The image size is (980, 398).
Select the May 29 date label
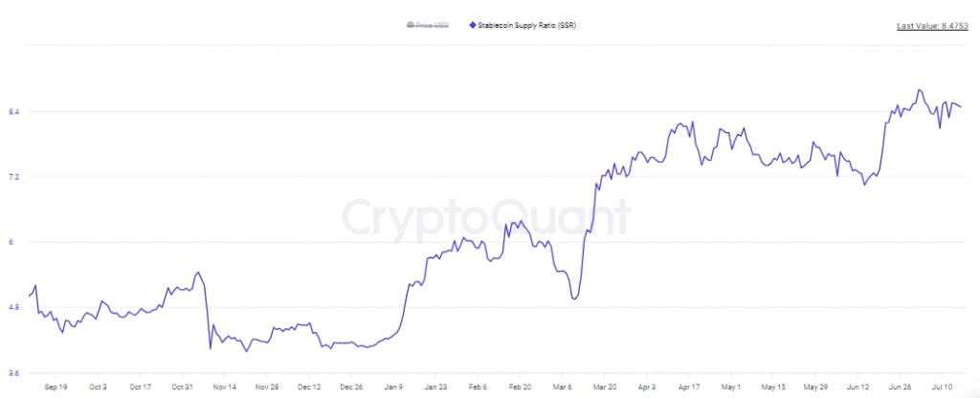click(x=816, y=388)
